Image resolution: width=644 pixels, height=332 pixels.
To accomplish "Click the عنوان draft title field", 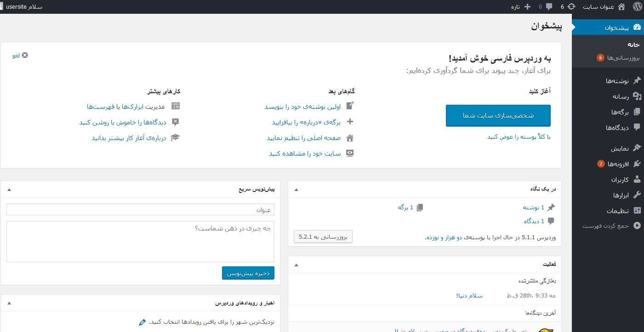I will (x=140, y=209).
